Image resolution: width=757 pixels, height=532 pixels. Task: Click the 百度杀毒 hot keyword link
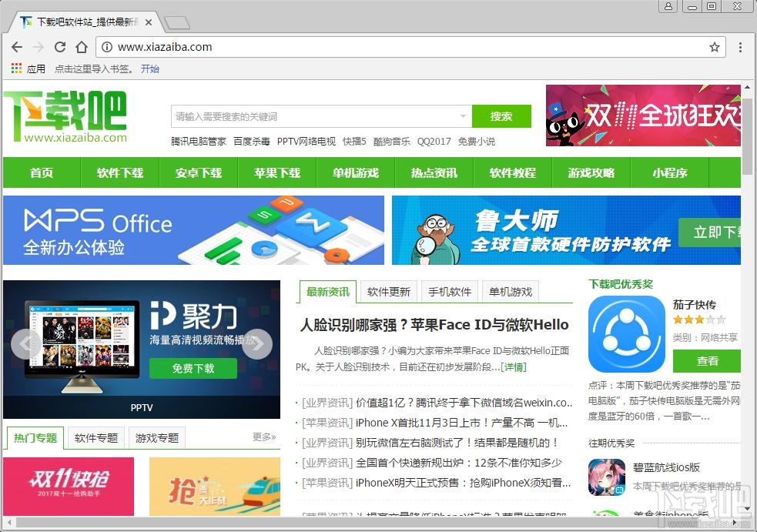click(252, 142)
